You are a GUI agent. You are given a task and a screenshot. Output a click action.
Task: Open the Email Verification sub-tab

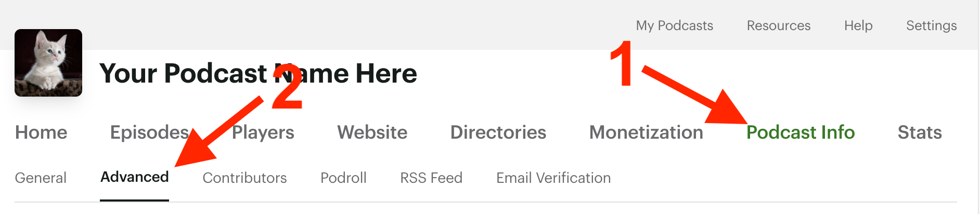[x=553, y=178]
